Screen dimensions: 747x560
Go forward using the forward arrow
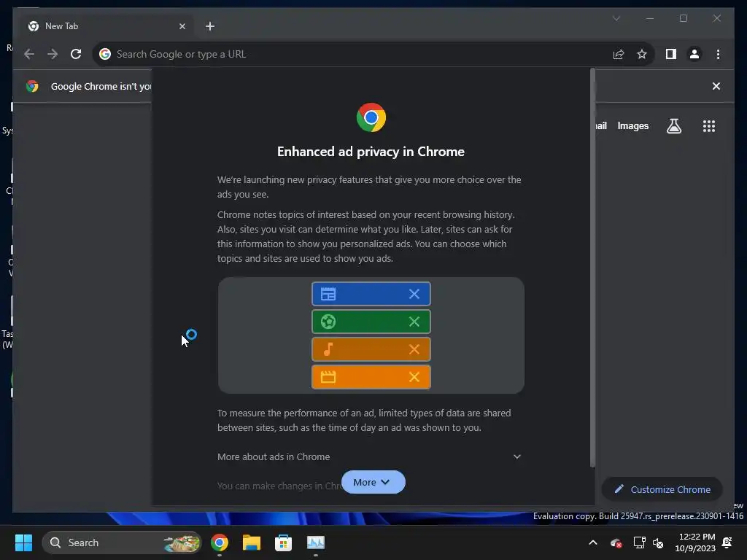click(x=53, y=54)
